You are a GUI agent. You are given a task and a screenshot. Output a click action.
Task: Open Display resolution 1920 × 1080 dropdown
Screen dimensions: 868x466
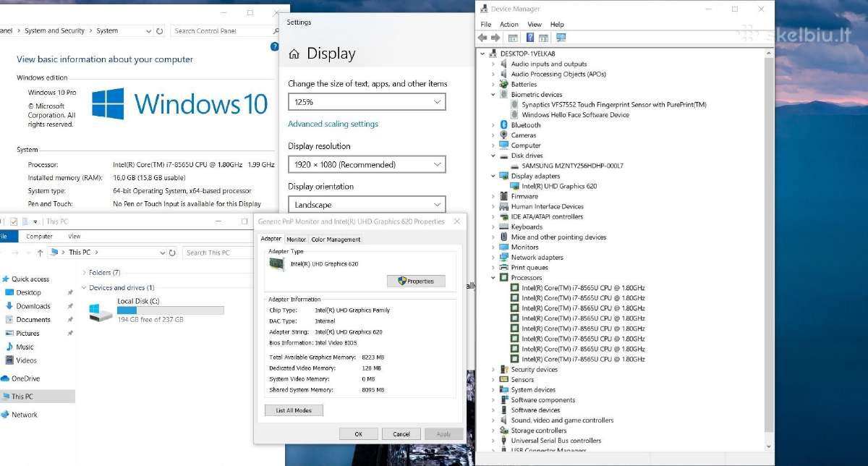[x=367, y=164]
